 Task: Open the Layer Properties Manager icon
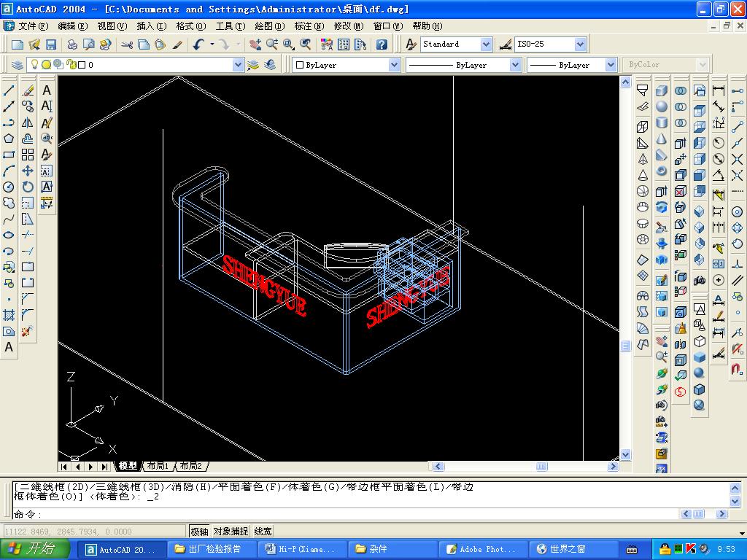(18, 65)
